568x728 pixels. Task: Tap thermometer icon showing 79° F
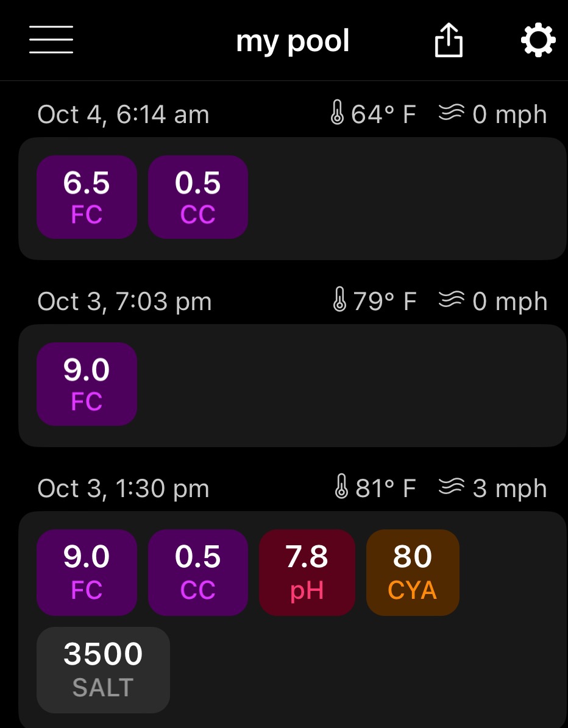pos(339,300)
